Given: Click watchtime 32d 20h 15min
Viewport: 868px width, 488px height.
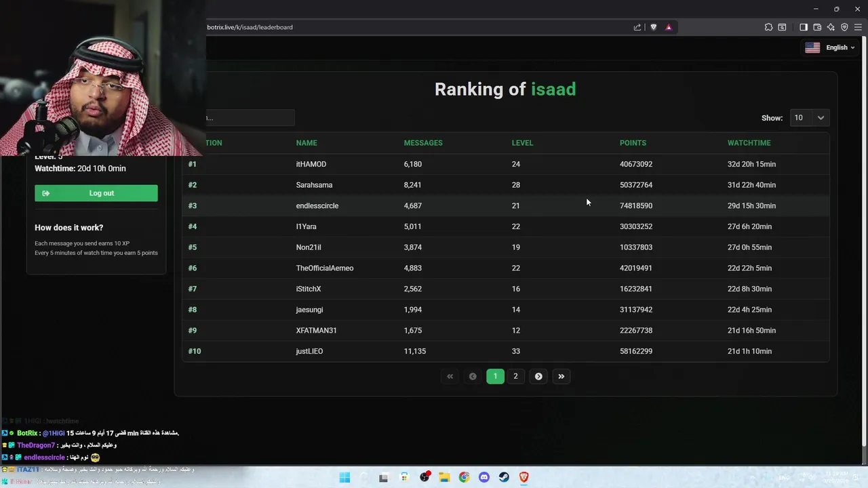Looking at the screenshot, I should [751, 164].
